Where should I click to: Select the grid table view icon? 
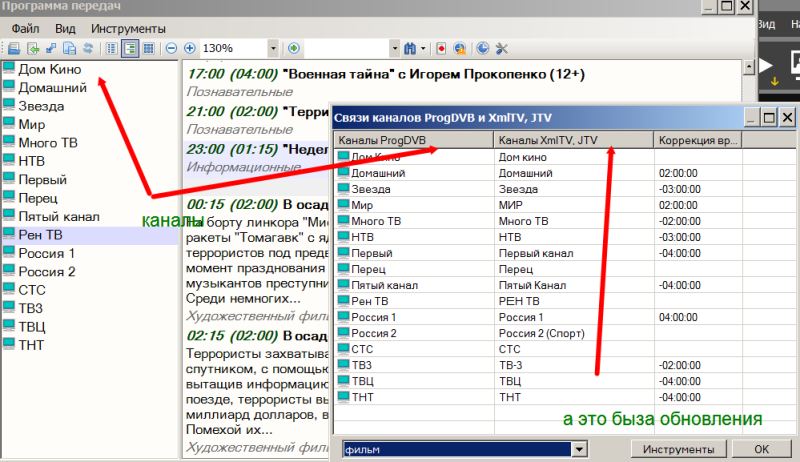(148, 48)
